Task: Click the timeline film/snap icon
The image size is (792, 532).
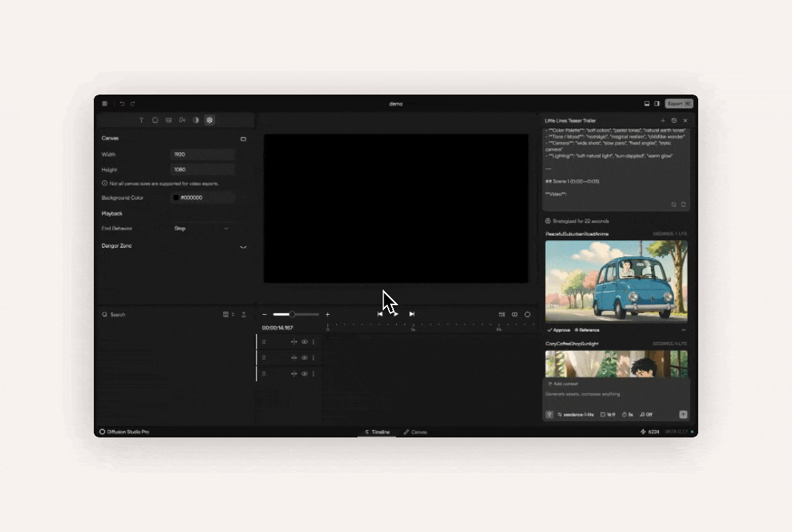Action: point(502,314)
